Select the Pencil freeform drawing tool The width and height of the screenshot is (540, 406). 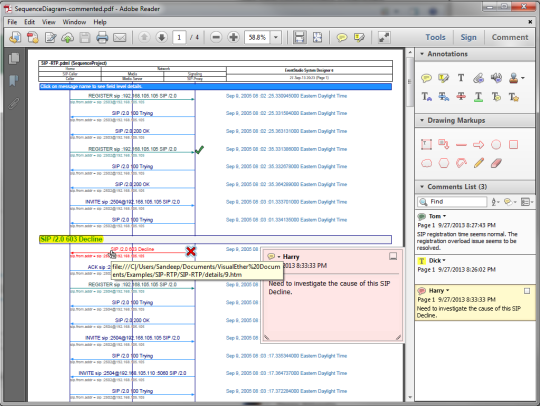coord(479,163)
